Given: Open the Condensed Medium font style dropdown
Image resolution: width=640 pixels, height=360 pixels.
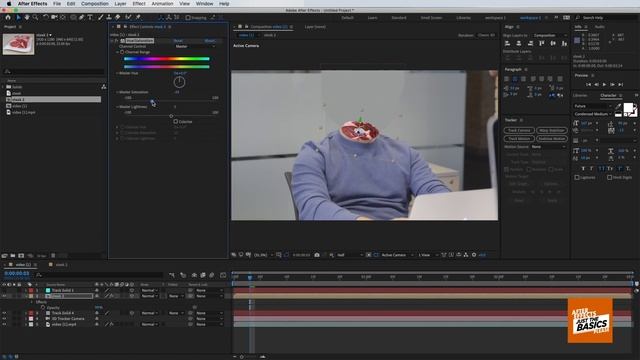Looking at the screenshot, I should point(593,114).
